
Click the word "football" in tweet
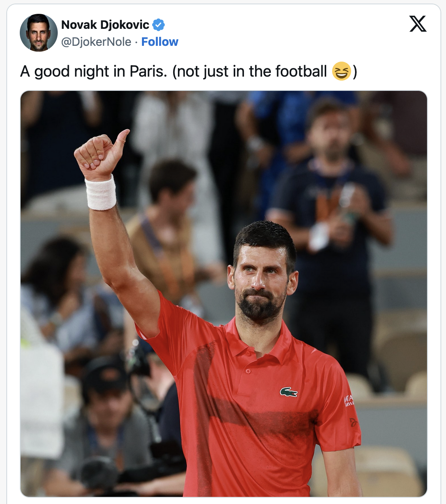tap(301, 71)
